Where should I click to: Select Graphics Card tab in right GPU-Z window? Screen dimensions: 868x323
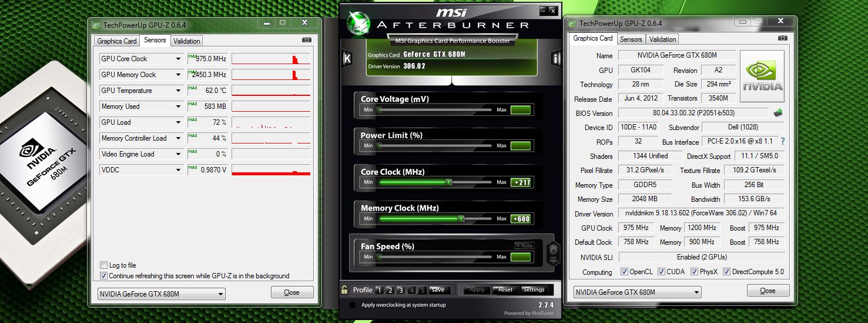[x=592, y=38]
